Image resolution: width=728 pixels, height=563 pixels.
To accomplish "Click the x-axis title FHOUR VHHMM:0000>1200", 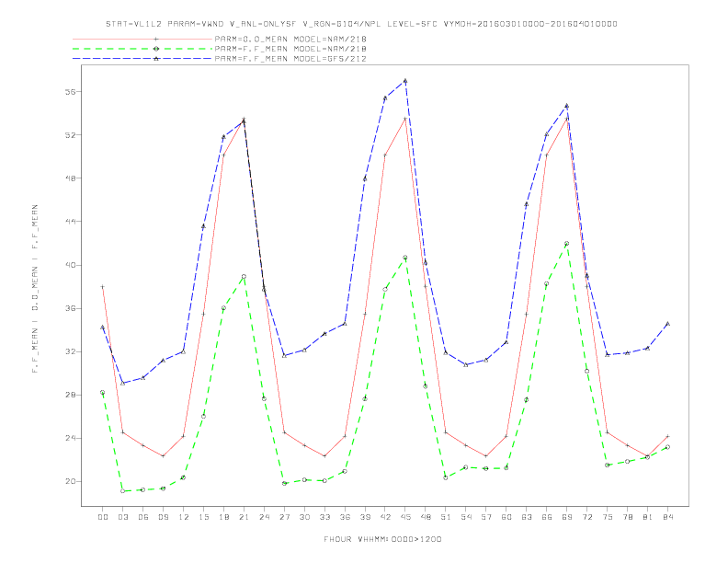I will [x=382, y=539].
